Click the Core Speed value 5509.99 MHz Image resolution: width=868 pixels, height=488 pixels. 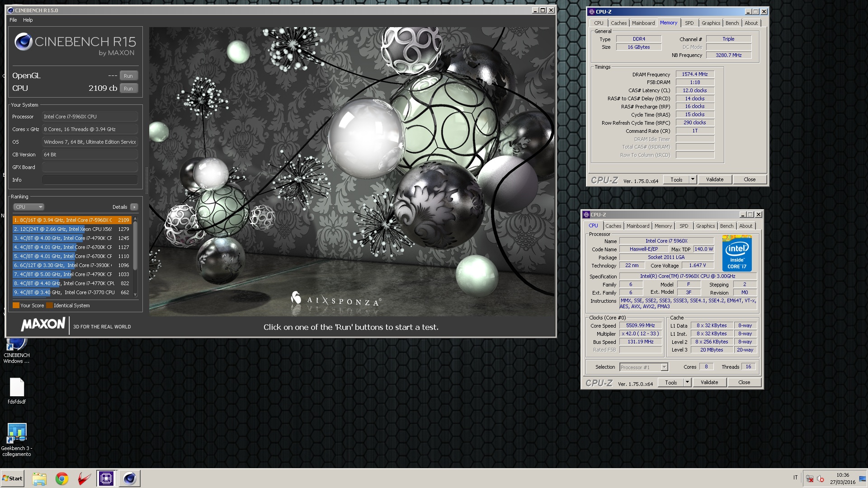point(640,325)
